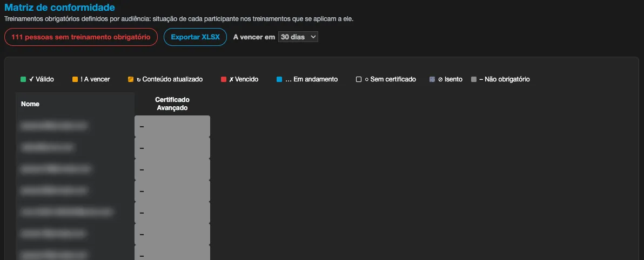This screenshot has height=260, width=644.
Task: Click the striped Conteúdo atualizado legend swatch
Action: point(131,79)
